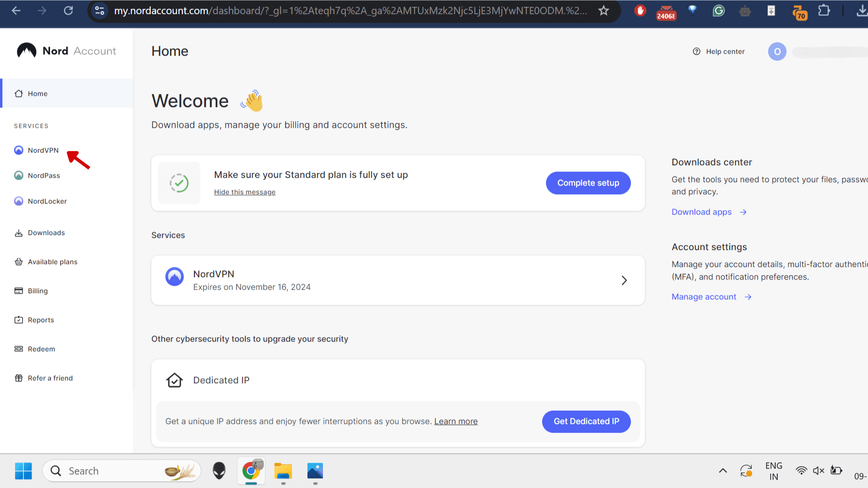Click the muted volume icon

[x=819, y=471]
